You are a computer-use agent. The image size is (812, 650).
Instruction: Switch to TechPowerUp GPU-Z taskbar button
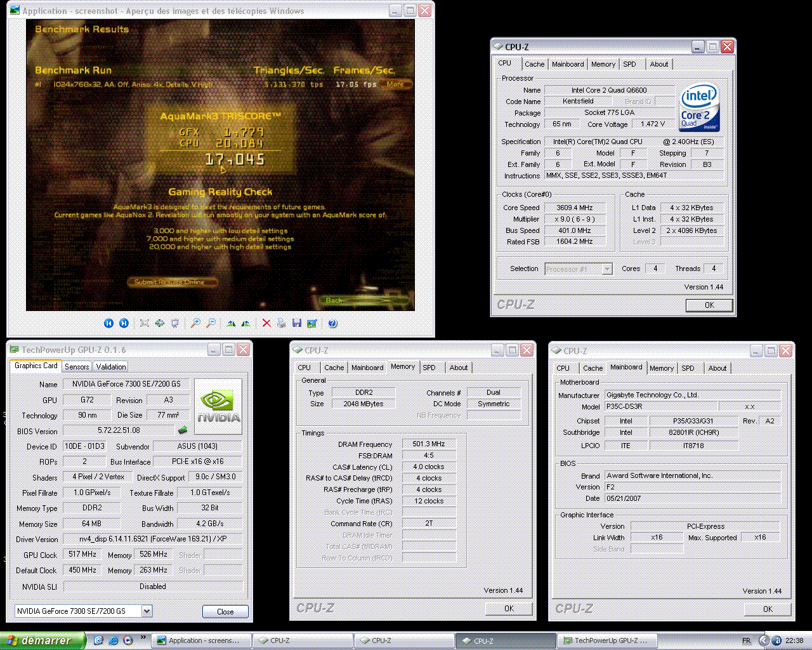point(607,640)
